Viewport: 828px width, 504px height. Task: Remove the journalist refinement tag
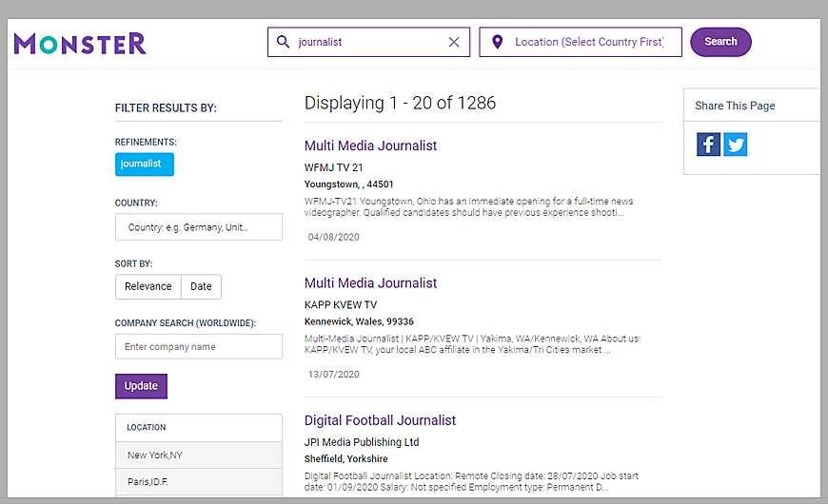pyautogui.click(x=145, y=165)
